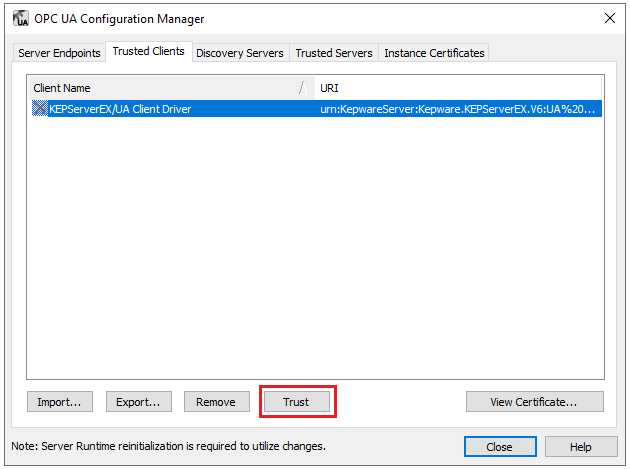Go to the Trusted Servers tab
The height and width of the screenshot is (469, 630).
[x=334, y=53]
